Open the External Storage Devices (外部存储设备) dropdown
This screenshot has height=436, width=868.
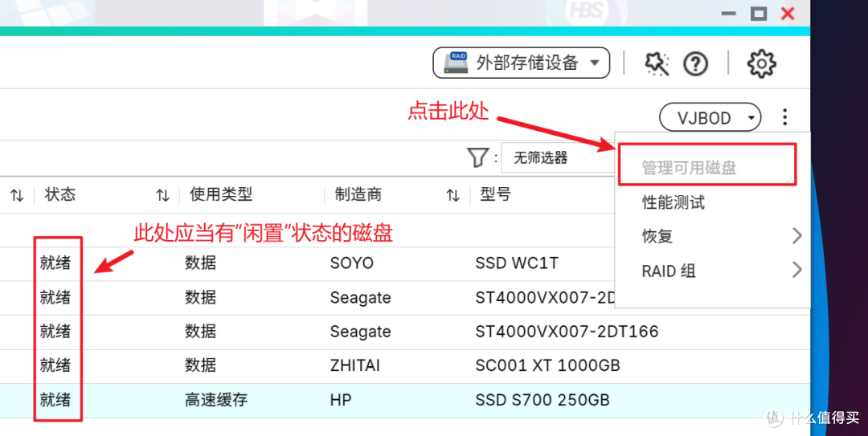click(521, 63)
